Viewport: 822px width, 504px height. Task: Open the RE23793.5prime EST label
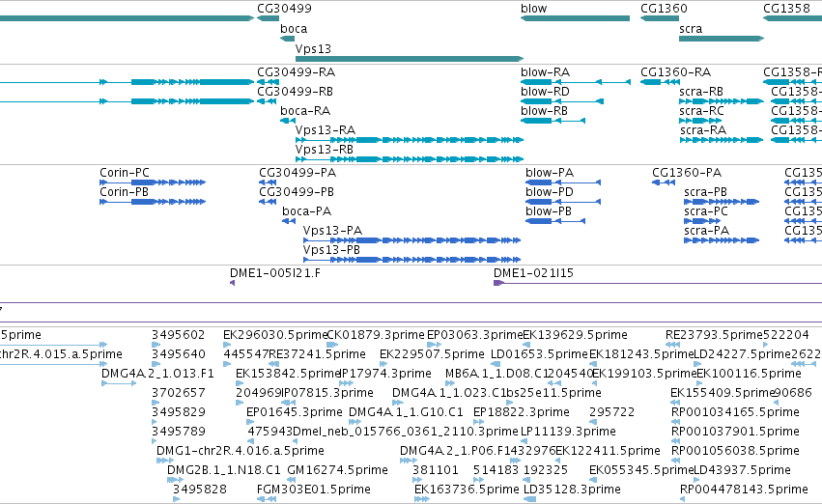coord(714,335)
